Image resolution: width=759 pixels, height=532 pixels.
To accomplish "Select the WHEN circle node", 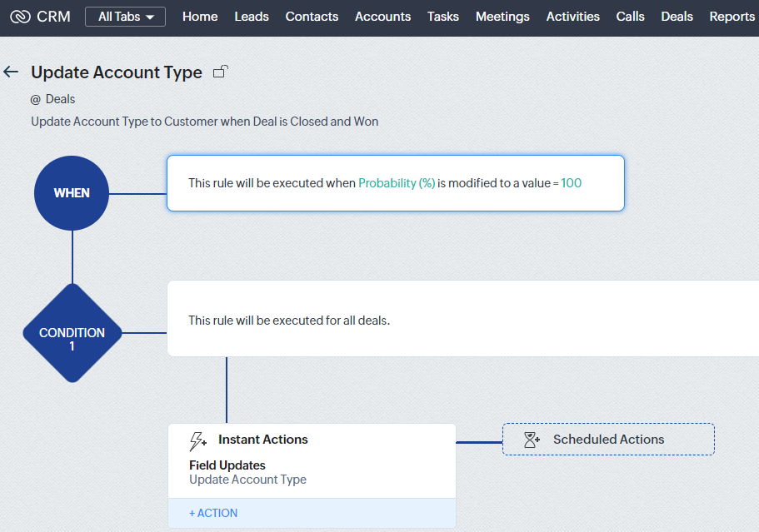I will [72, 193].
